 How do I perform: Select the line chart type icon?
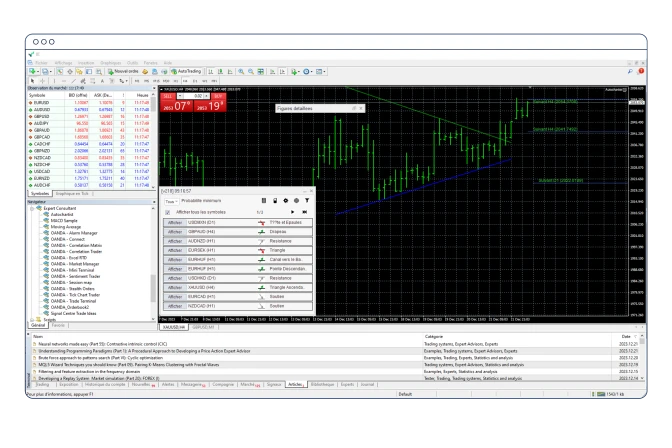[x=230, y=72]
